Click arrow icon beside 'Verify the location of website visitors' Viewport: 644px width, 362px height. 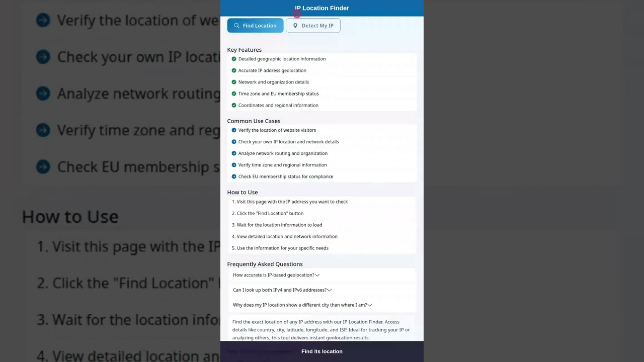click(x=234, y=130)
